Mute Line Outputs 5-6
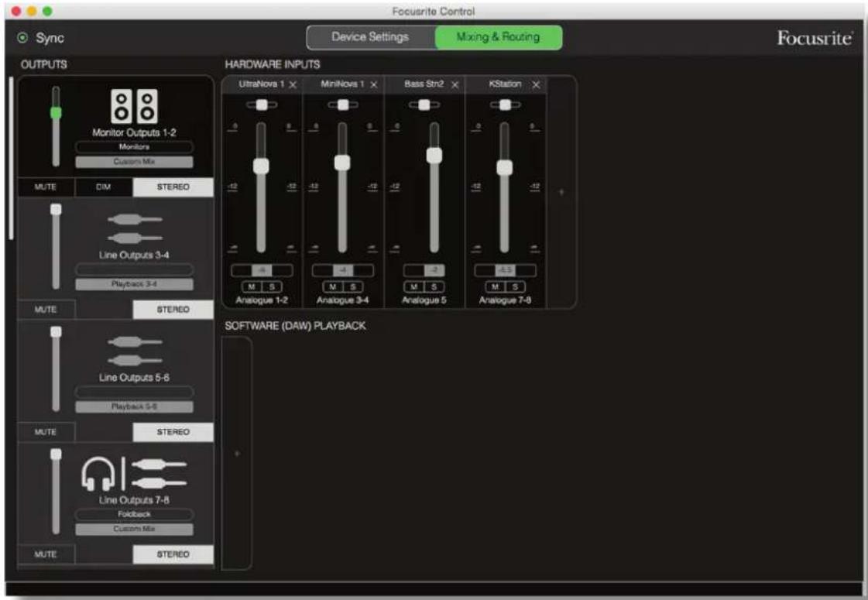 click(x=46, y=432)
